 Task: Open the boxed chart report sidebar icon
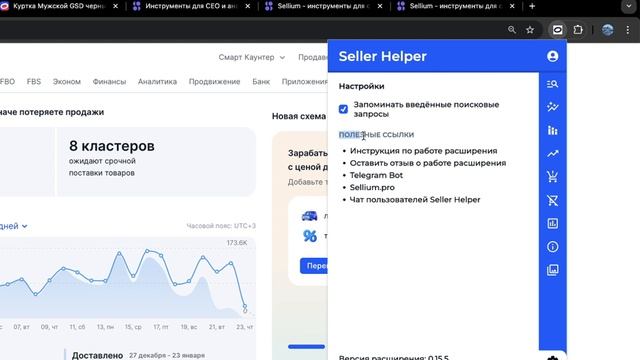[552, 223]
